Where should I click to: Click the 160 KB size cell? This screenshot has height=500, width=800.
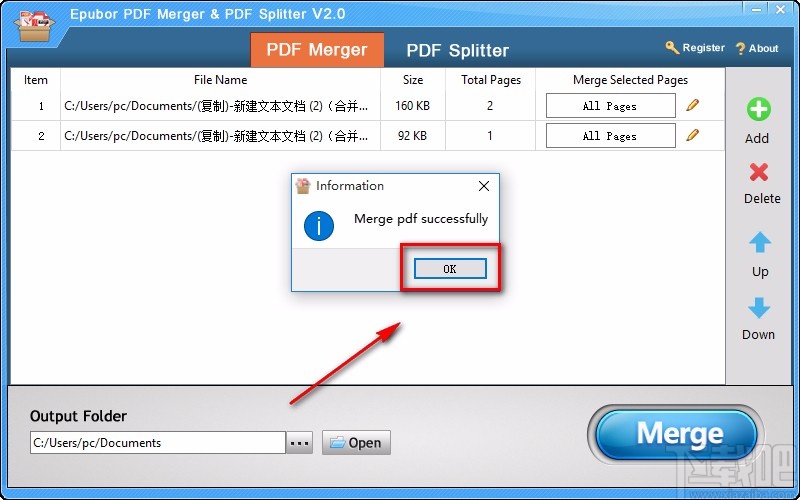412,106
